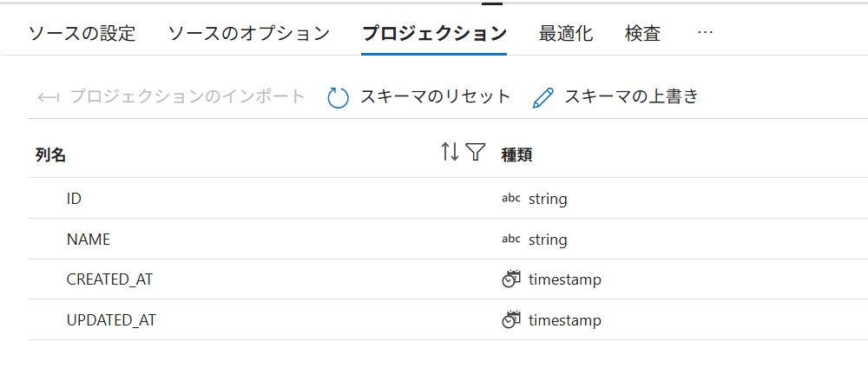The image size is (868, 368).
Task: Click the 列名 column header
Action: coord(50,155)
